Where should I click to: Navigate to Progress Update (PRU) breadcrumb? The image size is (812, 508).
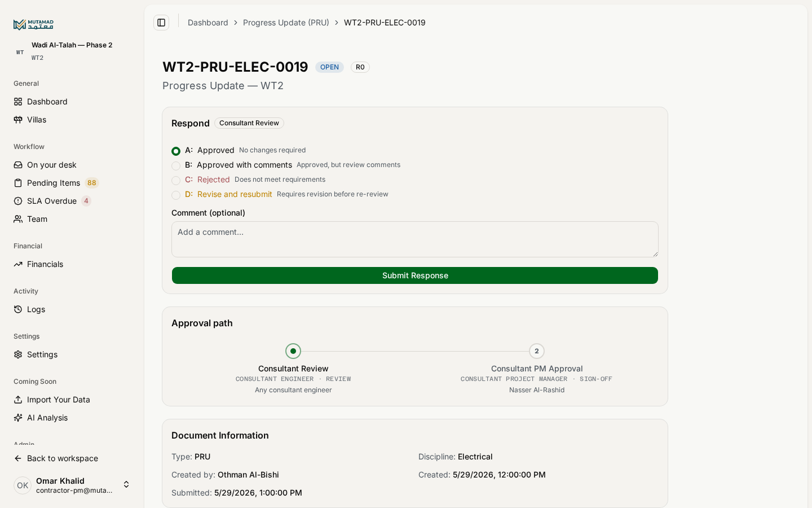(286, 23)
